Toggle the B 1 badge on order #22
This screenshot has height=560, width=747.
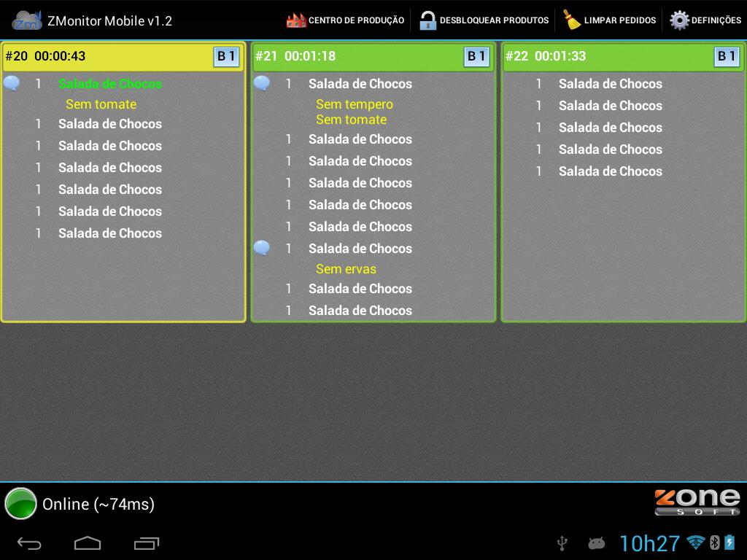point(727,57)
